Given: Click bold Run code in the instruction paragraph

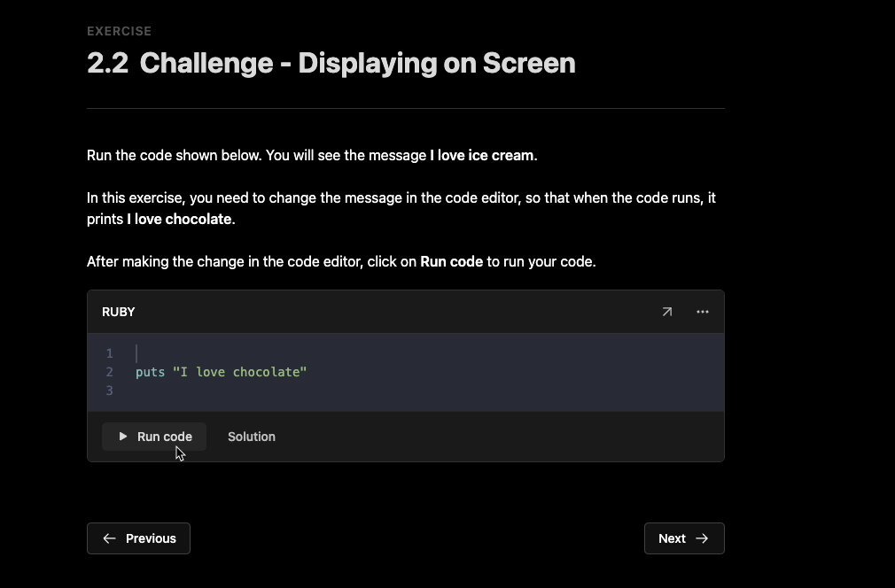Looking at the screenshot, I should tap(452, 262).
